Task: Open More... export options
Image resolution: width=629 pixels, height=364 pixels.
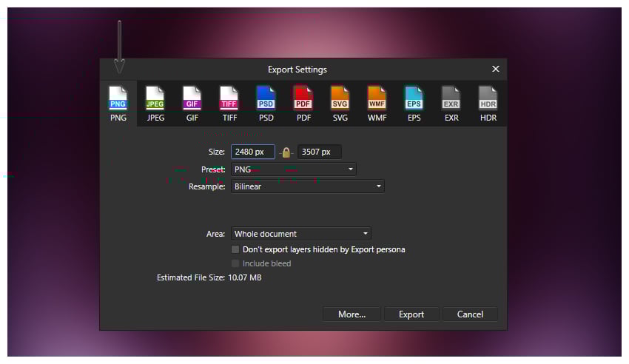Action: 351,314
